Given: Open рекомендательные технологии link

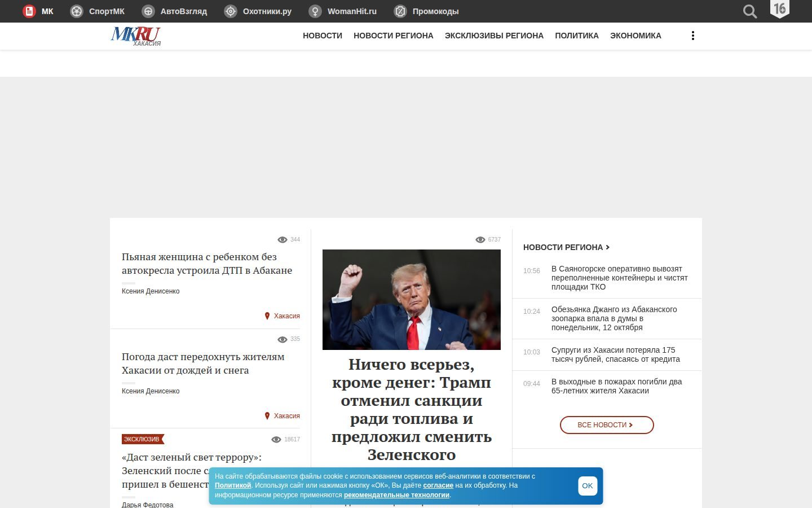Looking at the screenshot, I should point(396,495).
